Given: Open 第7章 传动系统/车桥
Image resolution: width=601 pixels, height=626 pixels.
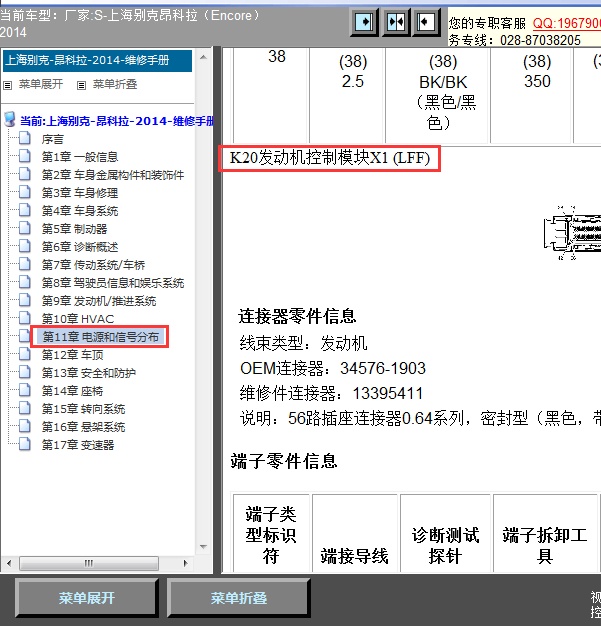Looking at the screenshot, I should [93, 265].
